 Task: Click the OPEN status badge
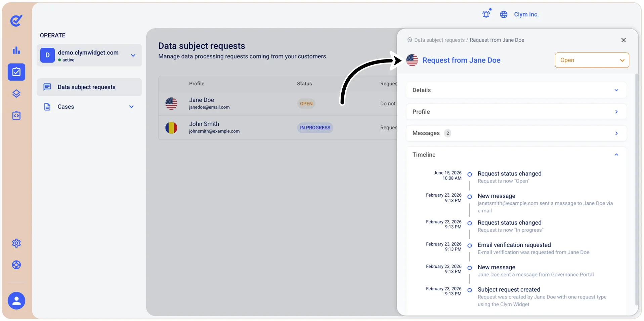pos(306,104)
